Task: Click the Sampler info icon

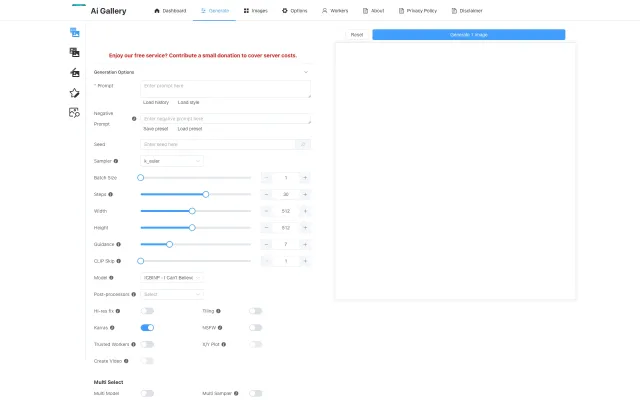Action: click(x=116, y=161)
